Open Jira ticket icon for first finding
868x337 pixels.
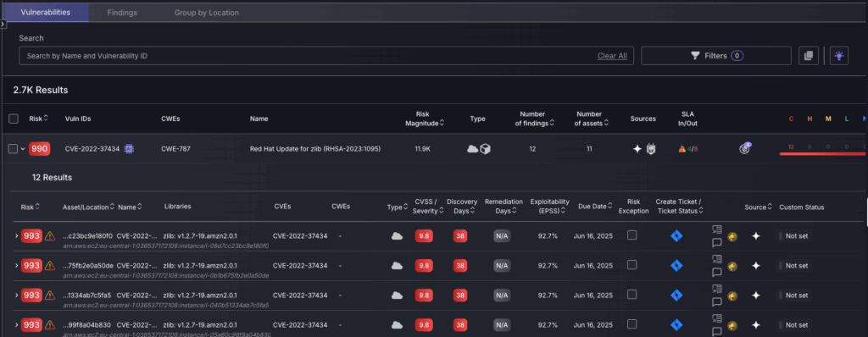pos(676,236)
